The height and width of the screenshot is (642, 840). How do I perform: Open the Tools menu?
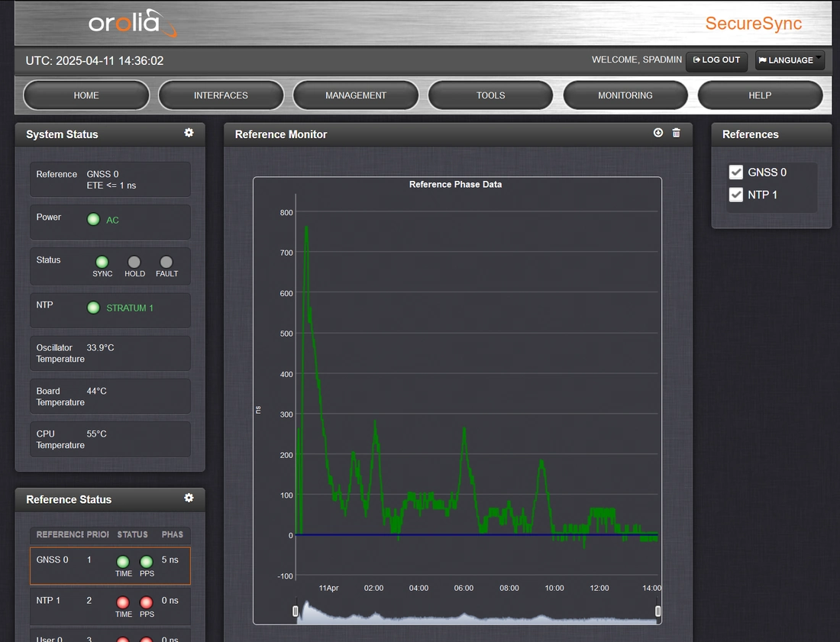click(x=490, y=95)
